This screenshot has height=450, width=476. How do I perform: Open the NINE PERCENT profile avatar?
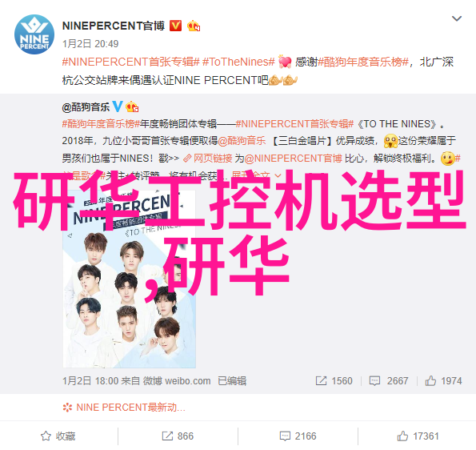point(34,34)
